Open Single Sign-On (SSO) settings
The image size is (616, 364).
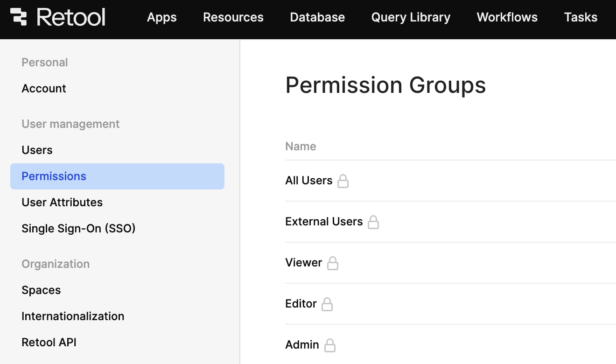point(78,228)
